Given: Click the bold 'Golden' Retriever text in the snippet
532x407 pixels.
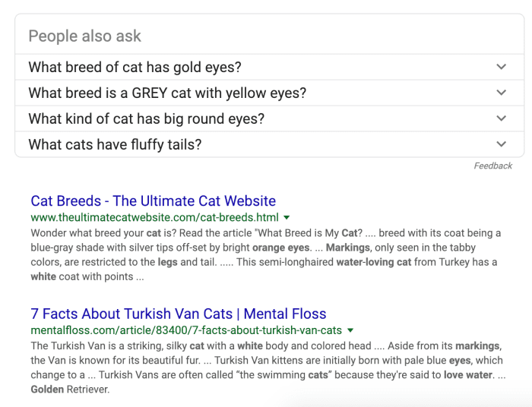Looking at the screenshot, I should click(47, 390).
